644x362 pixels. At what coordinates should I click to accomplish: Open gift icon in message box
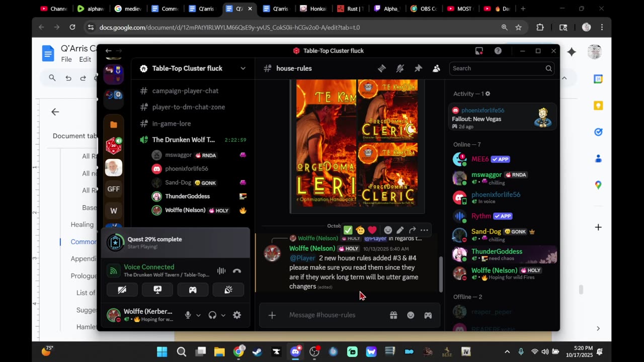(393, 315)
